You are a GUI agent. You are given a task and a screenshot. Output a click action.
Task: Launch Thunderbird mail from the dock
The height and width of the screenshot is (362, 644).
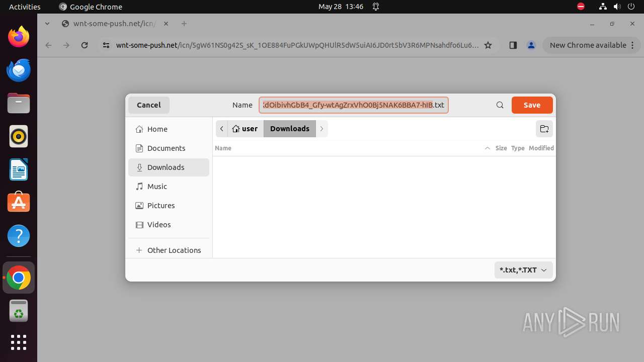click(x=19, y=70)
